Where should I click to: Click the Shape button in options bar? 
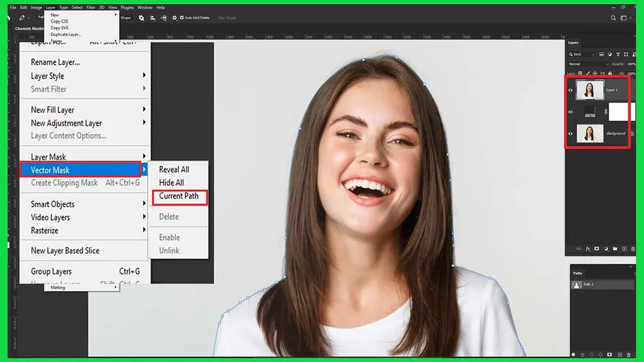click(x=126, y=18)
